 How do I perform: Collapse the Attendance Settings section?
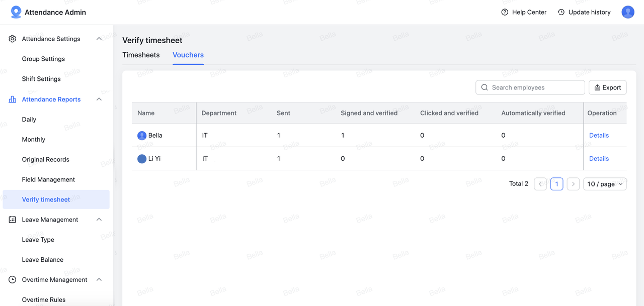tap(99, 39)
